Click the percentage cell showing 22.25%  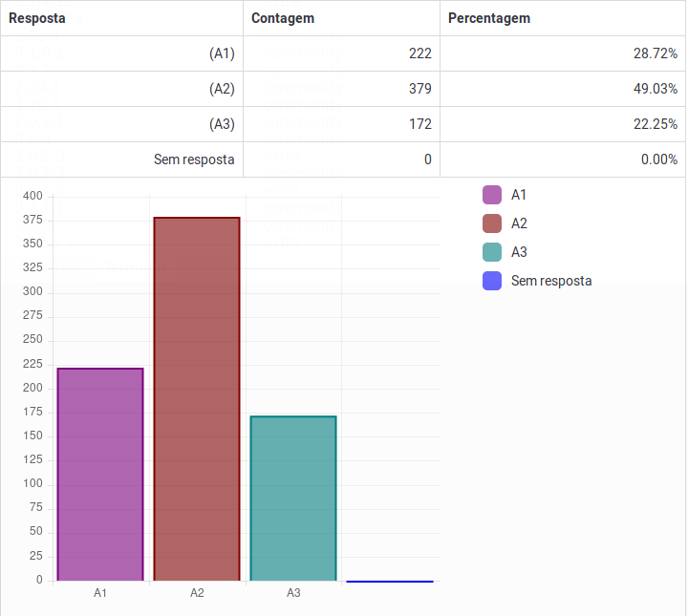click(659, 124)
